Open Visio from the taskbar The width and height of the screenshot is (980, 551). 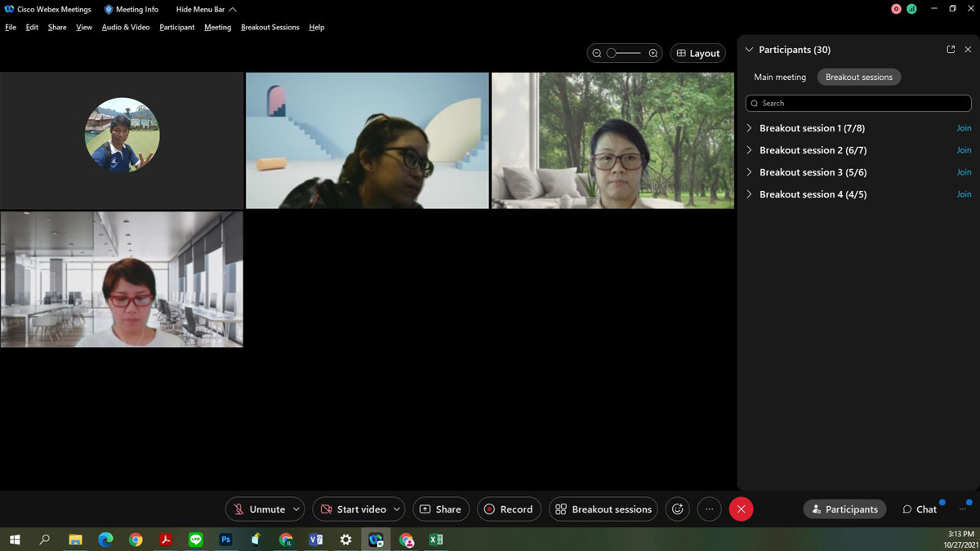(316, 540)
